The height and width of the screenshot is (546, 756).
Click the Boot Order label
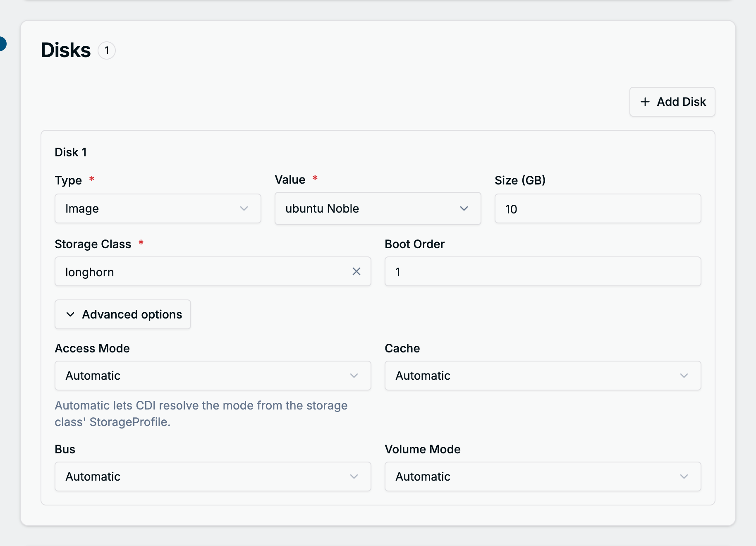tap(415, 244)
